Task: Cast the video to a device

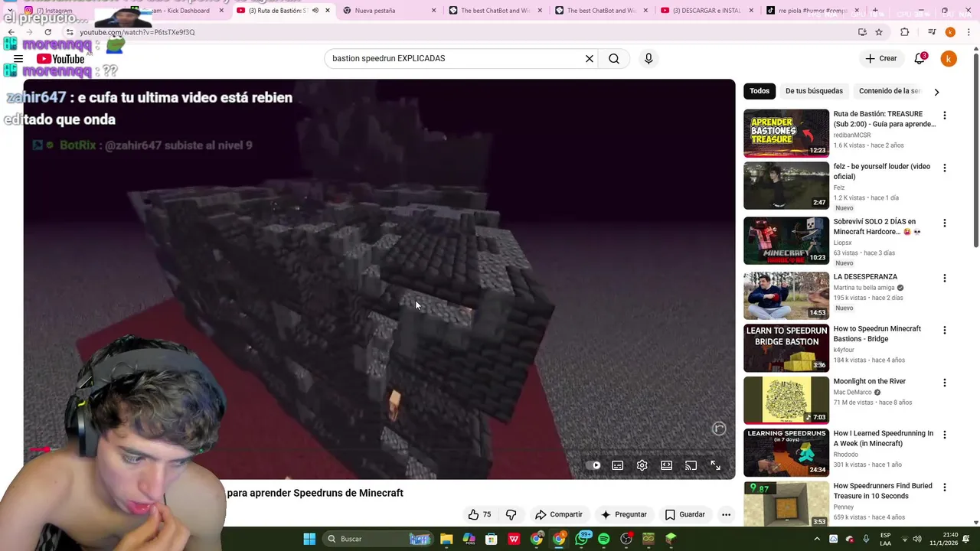Action: point(691,465)
